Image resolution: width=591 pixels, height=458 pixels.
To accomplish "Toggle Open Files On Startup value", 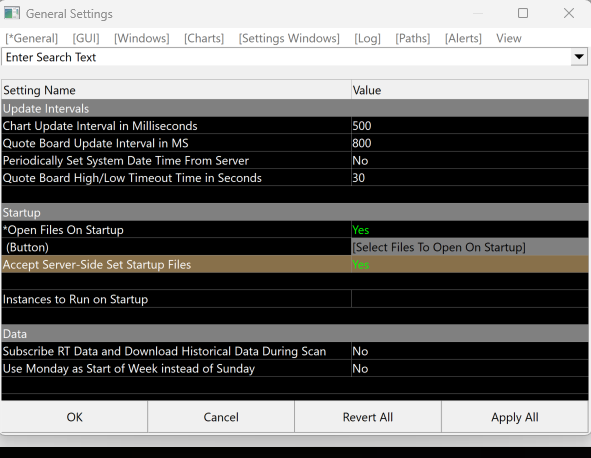I will pos(469,230).
